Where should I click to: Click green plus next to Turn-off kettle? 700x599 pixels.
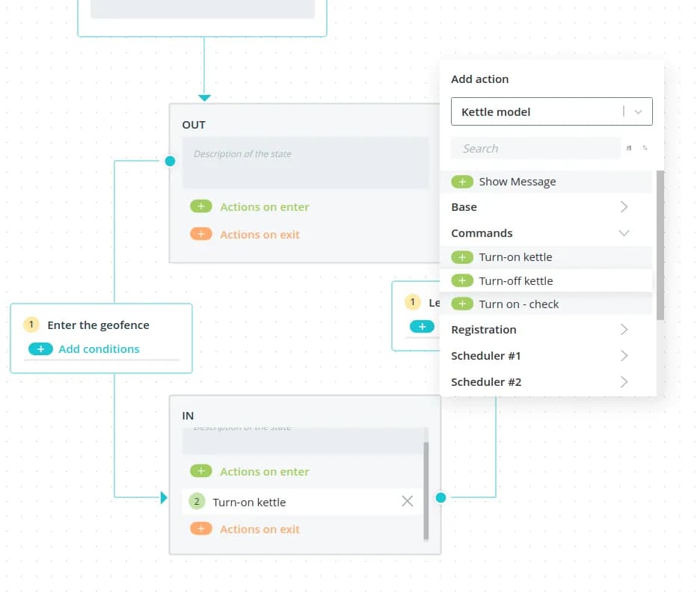[461, 281]
